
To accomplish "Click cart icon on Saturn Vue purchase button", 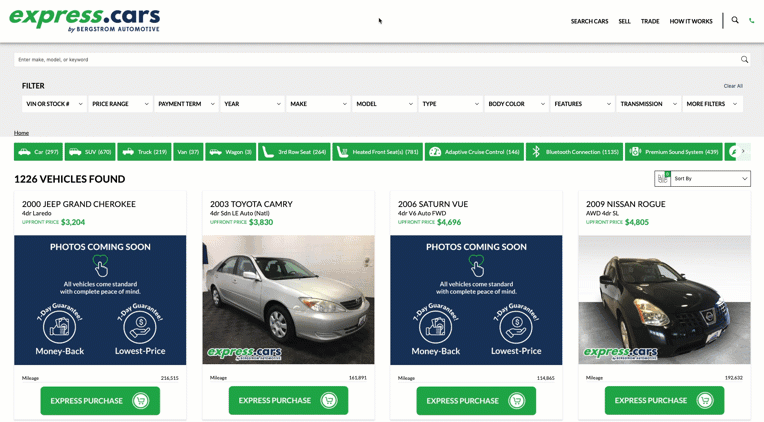I will point(516,401).
